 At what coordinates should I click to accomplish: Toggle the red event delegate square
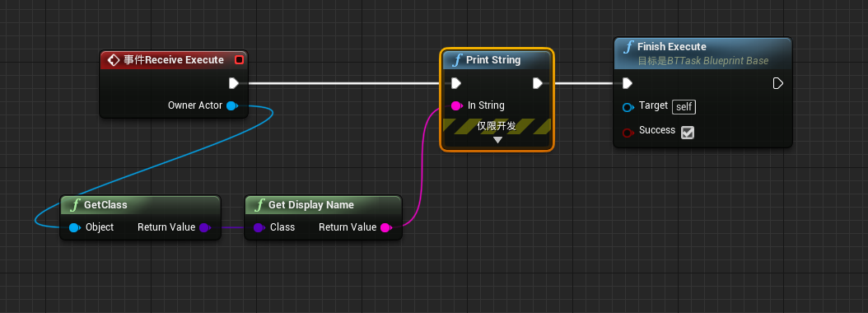click(x=239, y=60)
